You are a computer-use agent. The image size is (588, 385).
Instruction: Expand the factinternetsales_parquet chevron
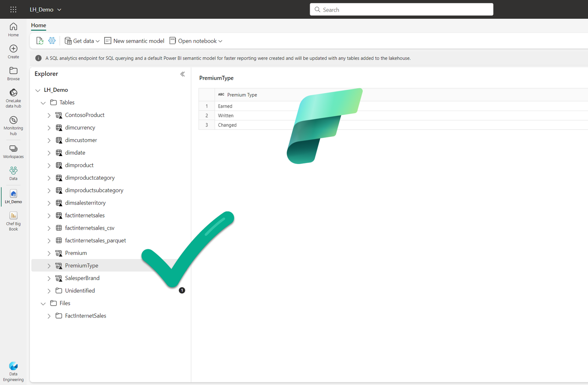tap(49, 241)
